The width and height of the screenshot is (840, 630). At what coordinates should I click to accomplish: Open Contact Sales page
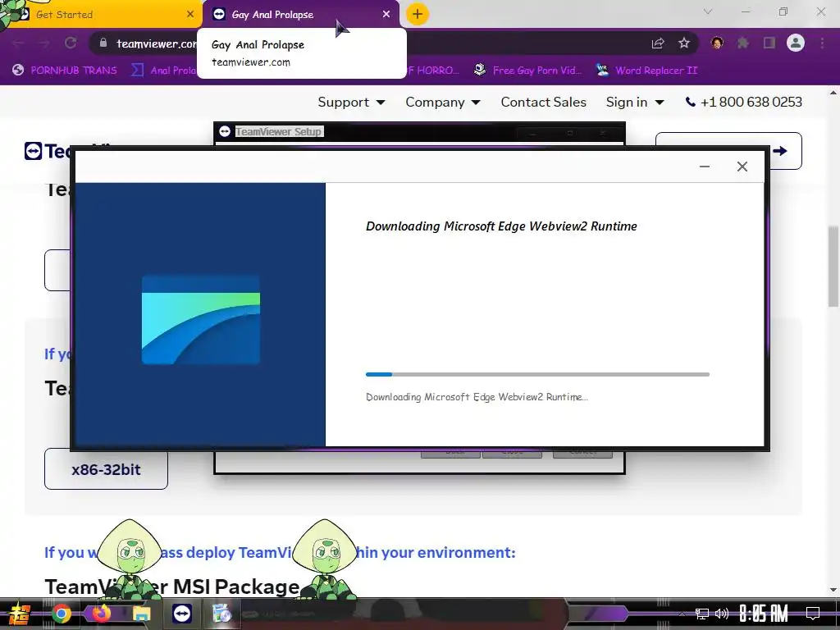pos(543,102)
